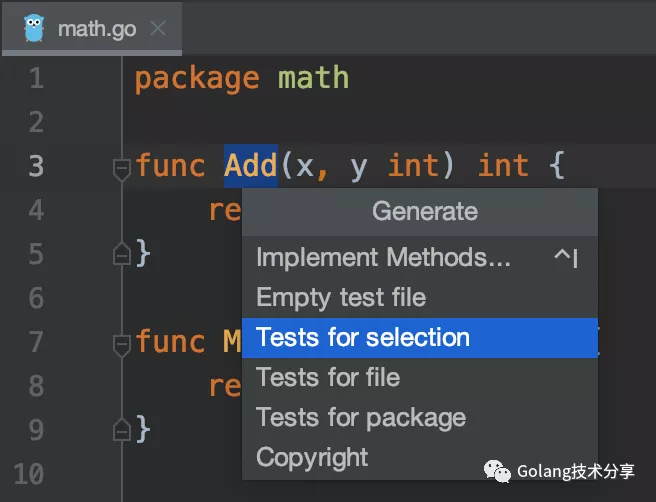Click fold end marker on line 9
Viewport: 656px width, 502px height.
pyautogui.click(x=122, y=430)
